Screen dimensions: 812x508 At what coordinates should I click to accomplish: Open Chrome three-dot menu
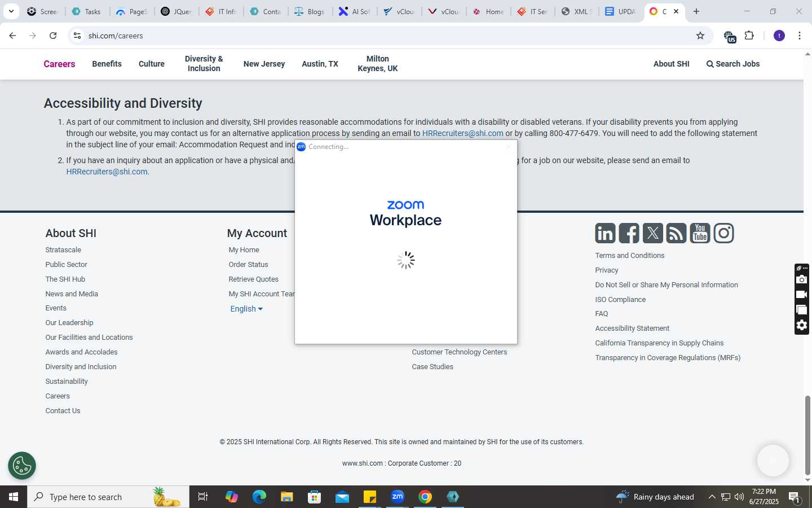click(800, 36)
